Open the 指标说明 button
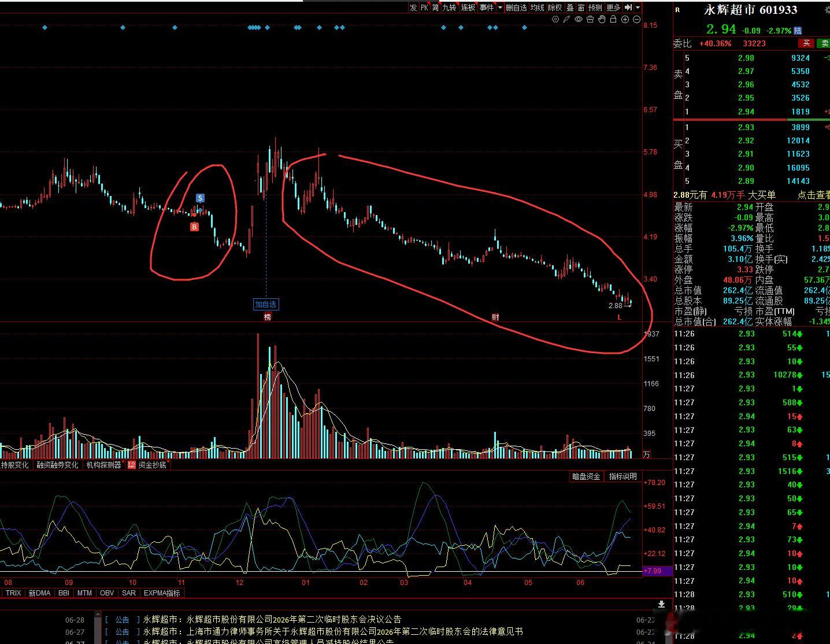This screenshot has height=644, width=830. point(622,476)
